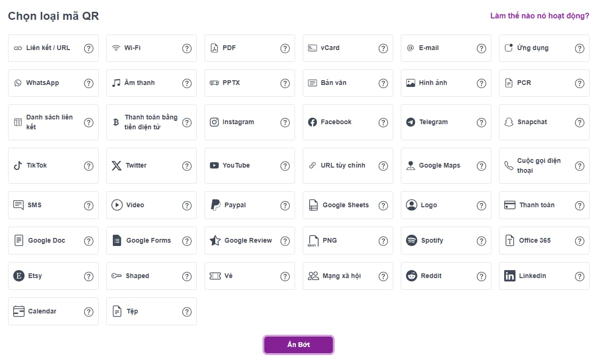Show help for Bản văn type
Image resolution: width=600 pixels, height=364 pixels.
click(x=383, y=83)
